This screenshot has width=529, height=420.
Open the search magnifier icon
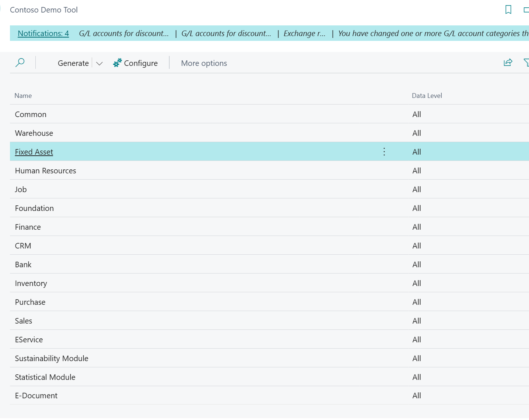coord(20,63)
